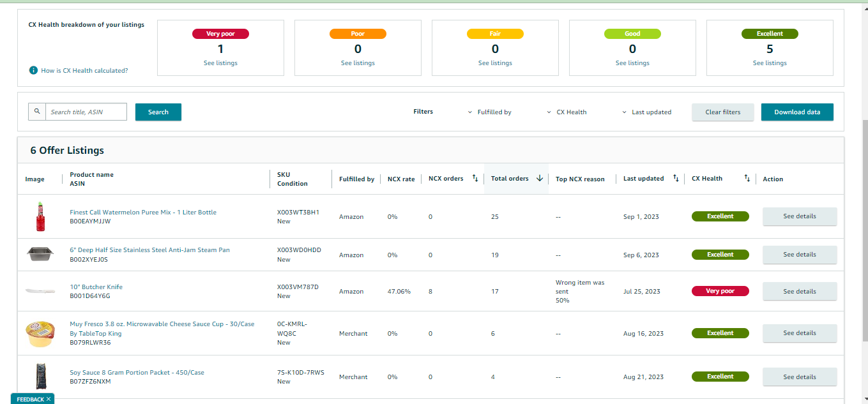Sort by NCX orders arrows icon
The width and height of the screenshot is (868, 404).
pyautogui.click(x=475, y=179)
